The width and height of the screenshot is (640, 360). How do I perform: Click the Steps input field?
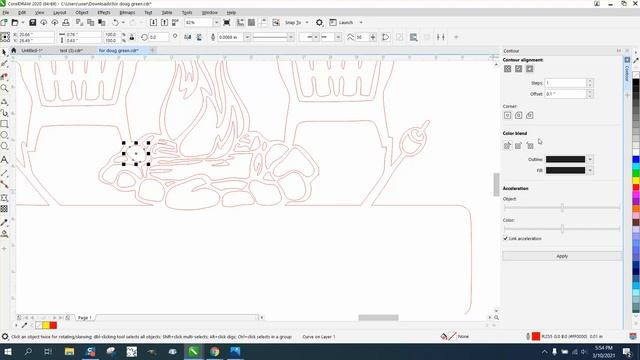click(566, 83)
